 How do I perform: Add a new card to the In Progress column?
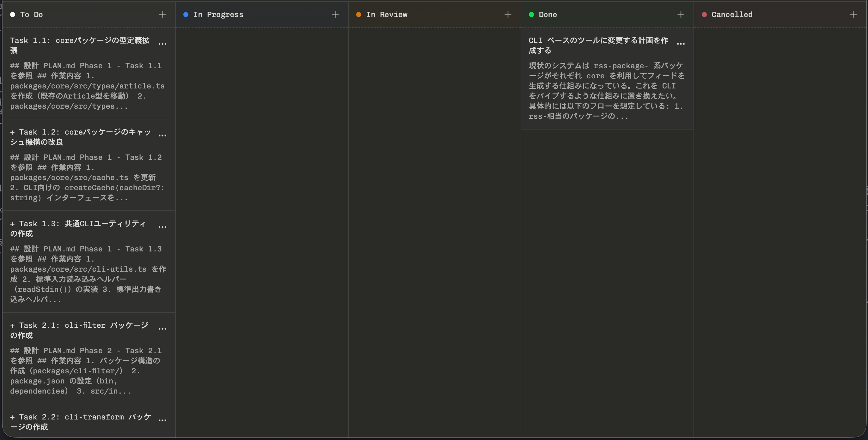[335, 15]
